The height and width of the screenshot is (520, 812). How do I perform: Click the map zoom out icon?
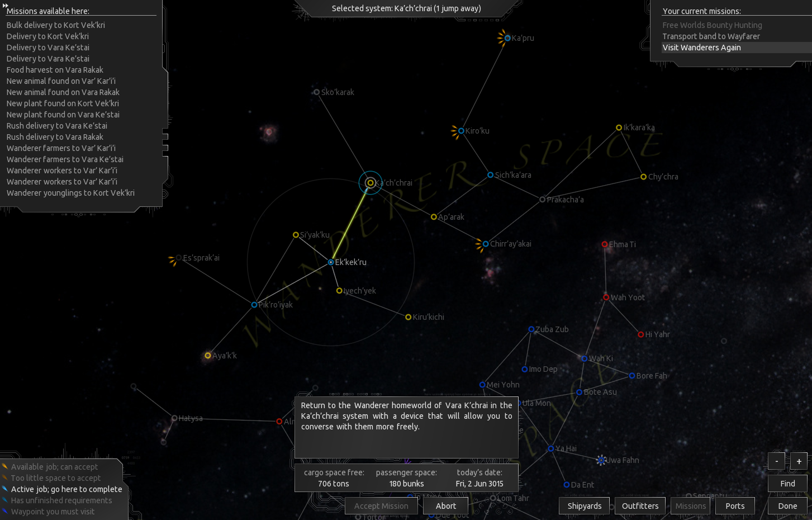click(776, 461)
